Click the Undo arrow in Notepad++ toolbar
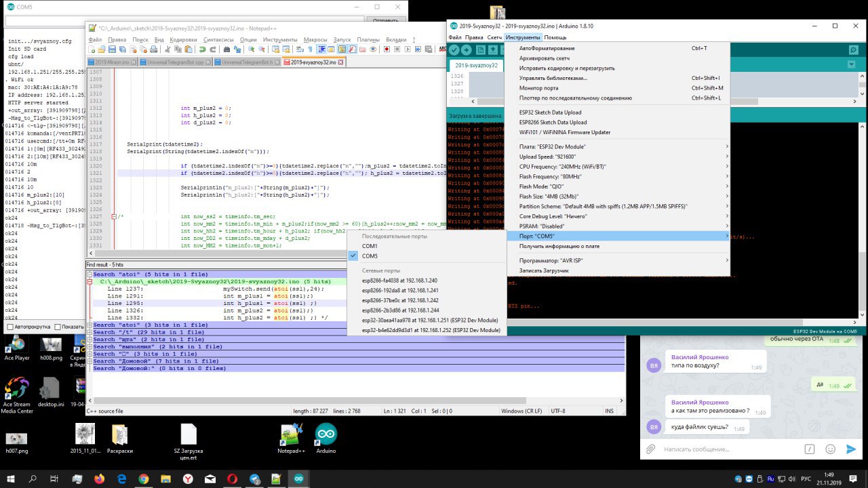This screenshot has height=488, width=868. click(x=203, y=49)
